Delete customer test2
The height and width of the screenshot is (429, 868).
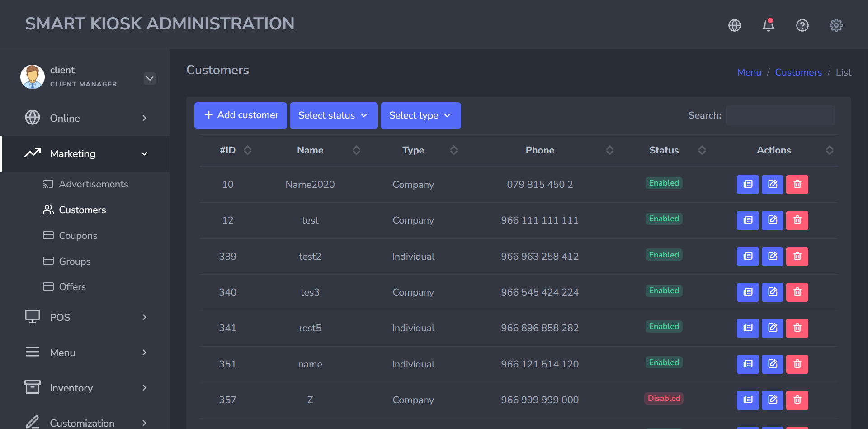click(x=797, y=257)
